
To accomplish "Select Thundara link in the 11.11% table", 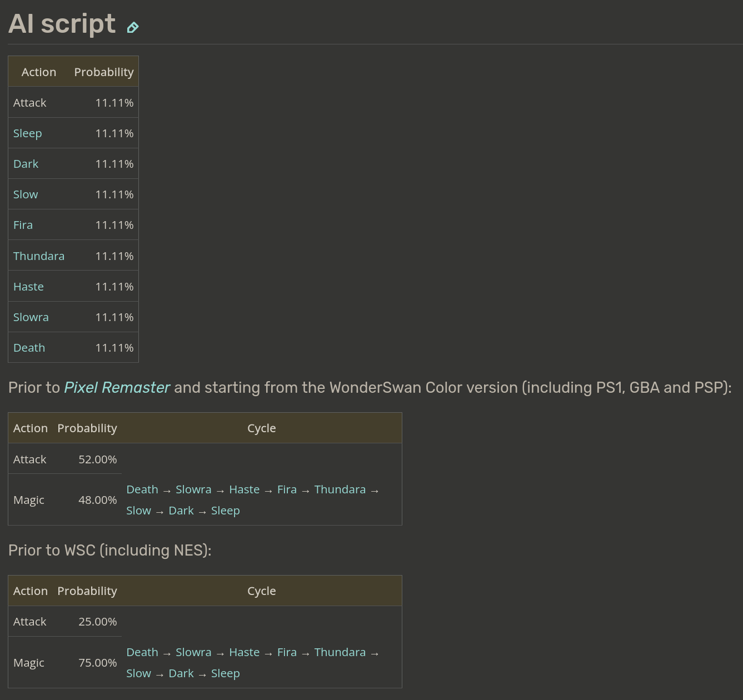I will (x=39, y=256).
